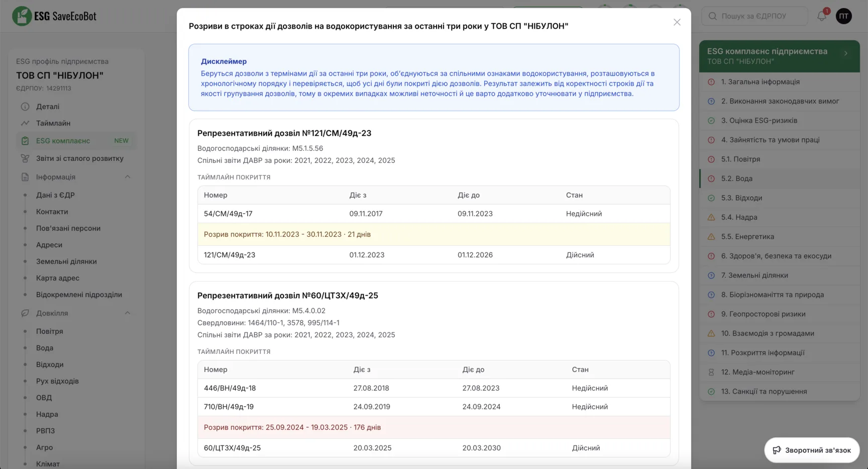This screenshot has height=469, width=868.
Task: Open section 5.2. Вода in the compliance list
Action: point(780,178)
